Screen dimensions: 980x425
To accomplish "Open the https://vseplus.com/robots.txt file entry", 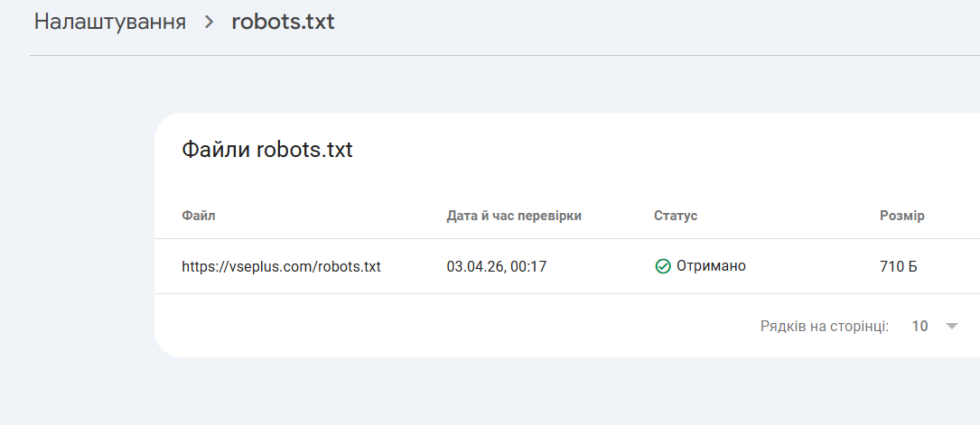I will [281, 266].
